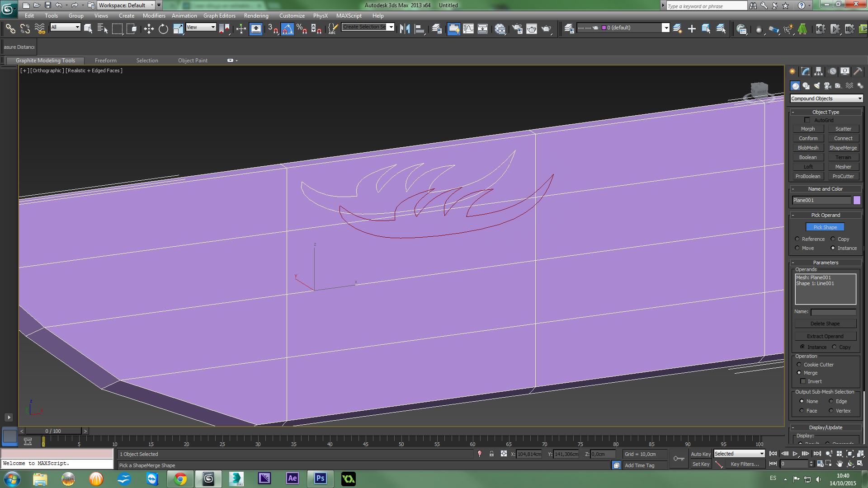Select the Rotate transform tool

(163, 29)
